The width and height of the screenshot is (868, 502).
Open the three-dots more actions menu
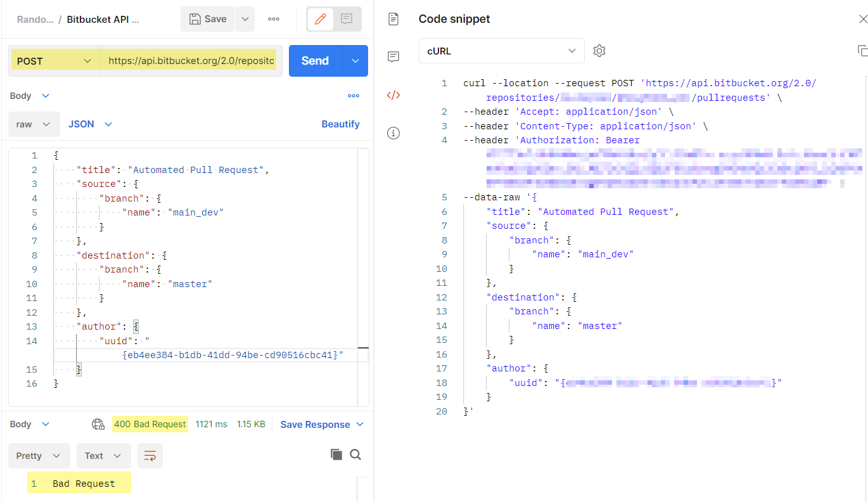click(274, 19)
